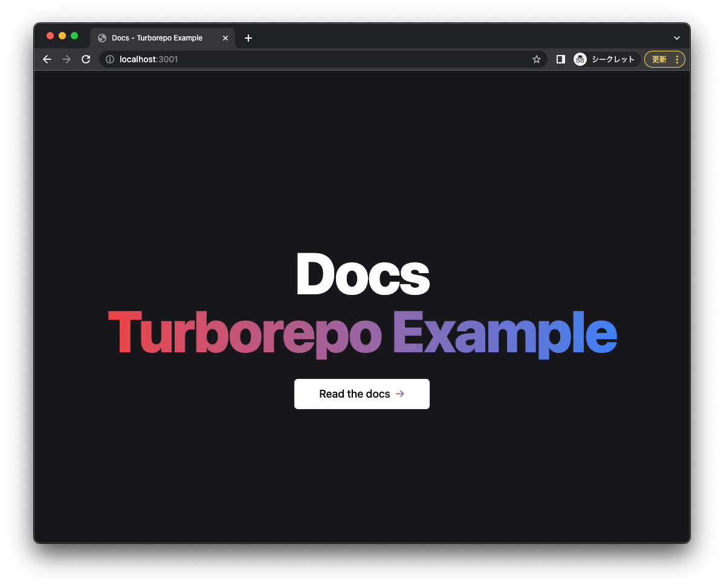This screenshot has height=588, width=724.
Task: Minimize the window with yellow button
Action: (x=62, y=36)
